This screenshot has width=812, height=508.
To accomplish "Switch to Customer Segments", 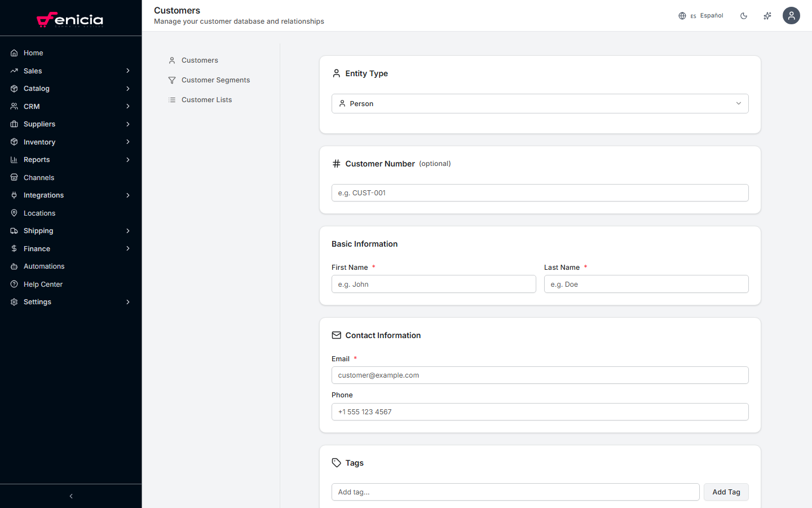I will [x=215, y=80].
